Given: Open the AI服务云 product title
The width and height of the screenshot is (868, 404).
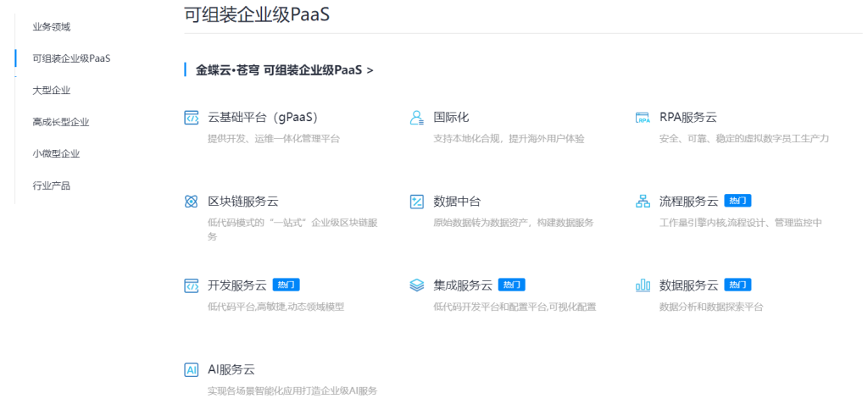Looking at the screenshot, I should [x=231, y=369].
